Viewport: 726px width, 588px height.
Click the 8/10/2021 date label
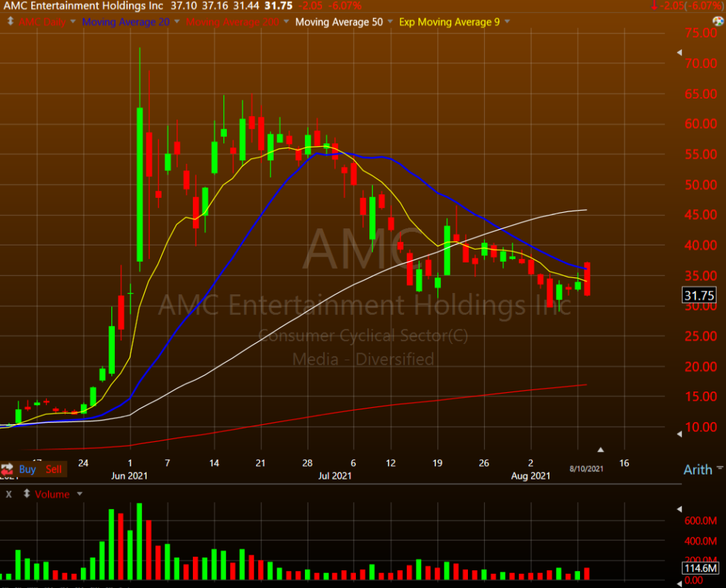tap(586, 468)
